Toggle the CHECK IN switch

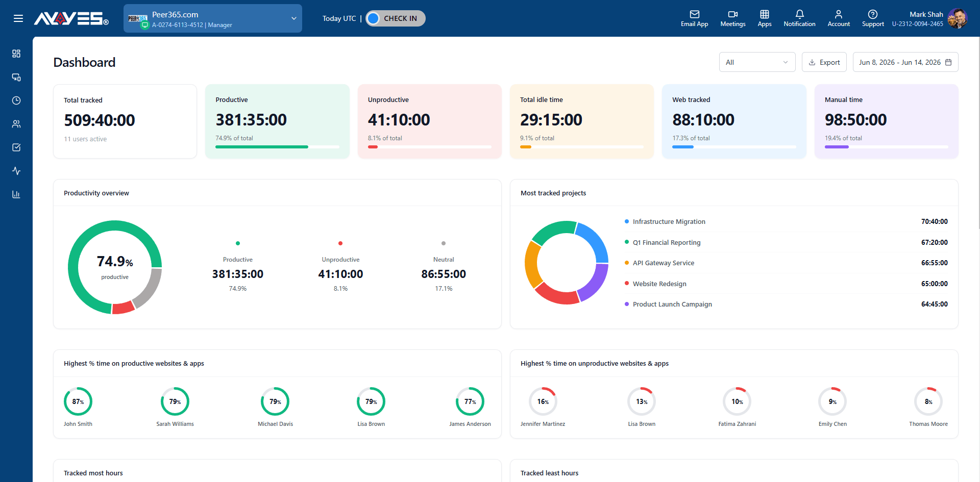pos(396,18)
